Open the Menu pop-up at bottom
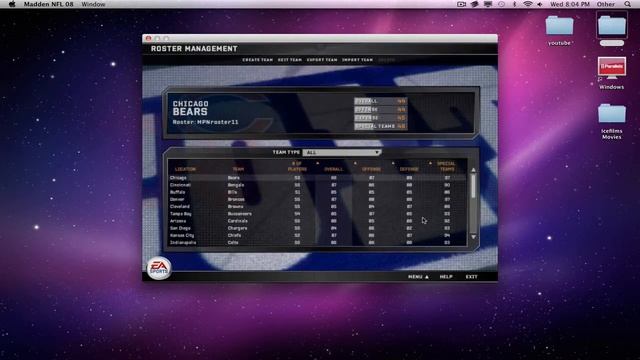This screenshot has height=360, width=640. pyautogui.click(x=418, y=277)
